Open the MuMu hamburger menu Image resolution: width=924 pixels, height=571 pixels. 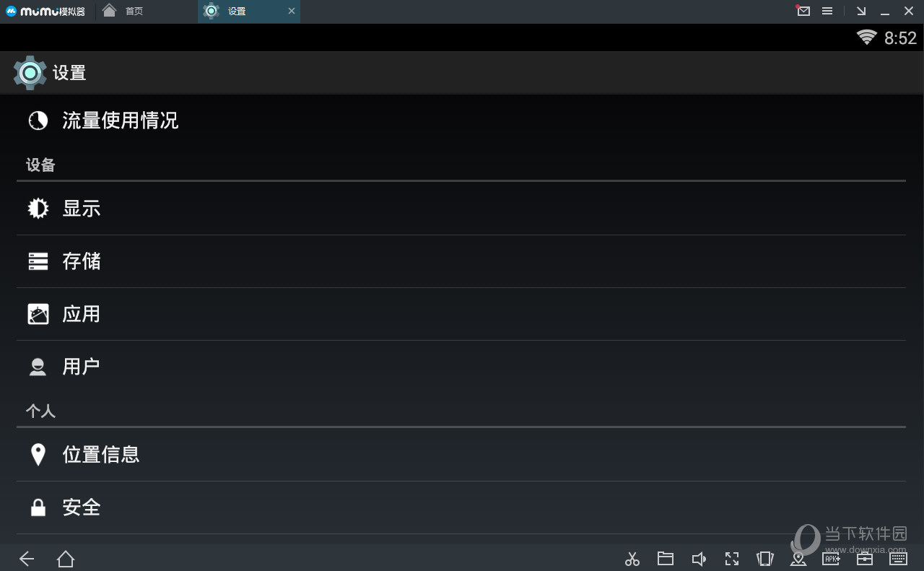tap(827, 11)
